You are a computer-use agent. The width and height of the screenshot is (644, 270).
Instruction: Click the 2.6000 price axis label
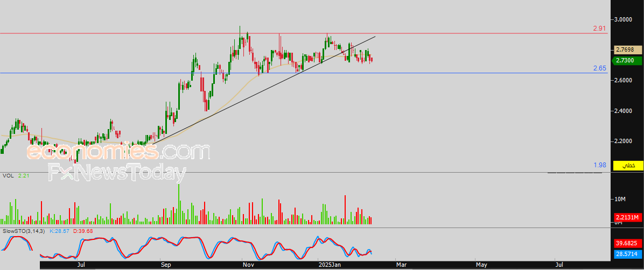click(x=624, y=81)
